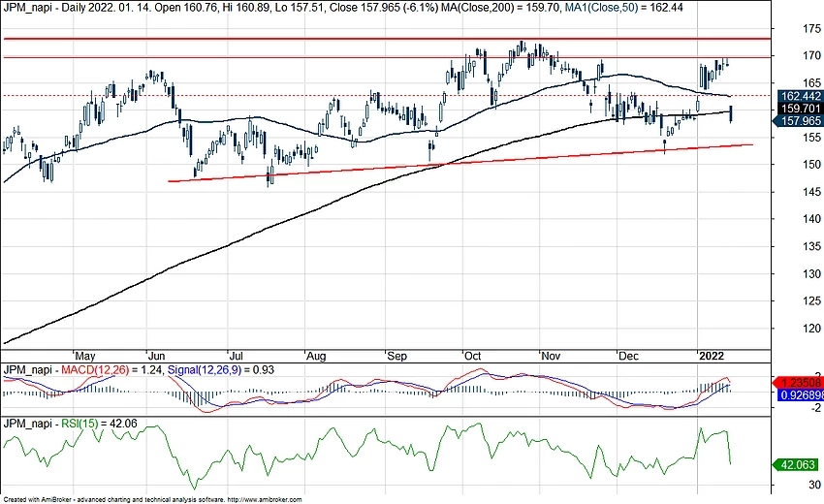The width and height of the screenshot is (824, 504).
Task: Click the Close 157.965 (-6.1%) text in title
Action: 384,8
